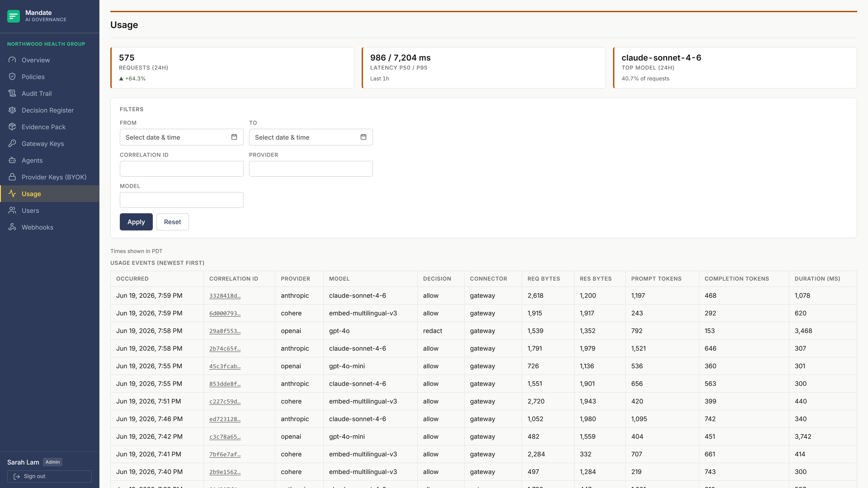The width and height of the screenshot is (868, 488).
Task: Open correlation ID ed723128 link
Action: tap(225, 419)
